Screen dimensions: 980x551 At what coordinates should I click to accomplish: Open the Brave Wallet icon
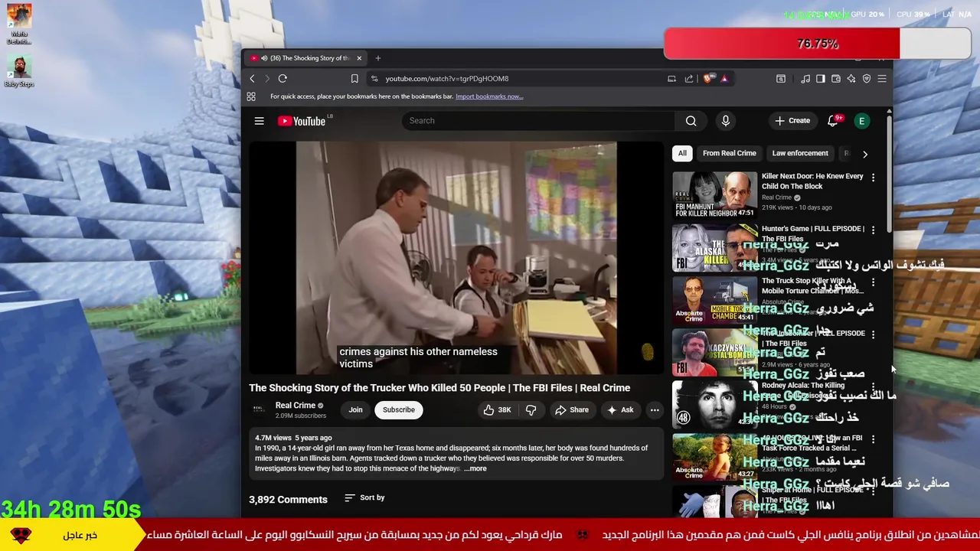(x=836, y=78)
